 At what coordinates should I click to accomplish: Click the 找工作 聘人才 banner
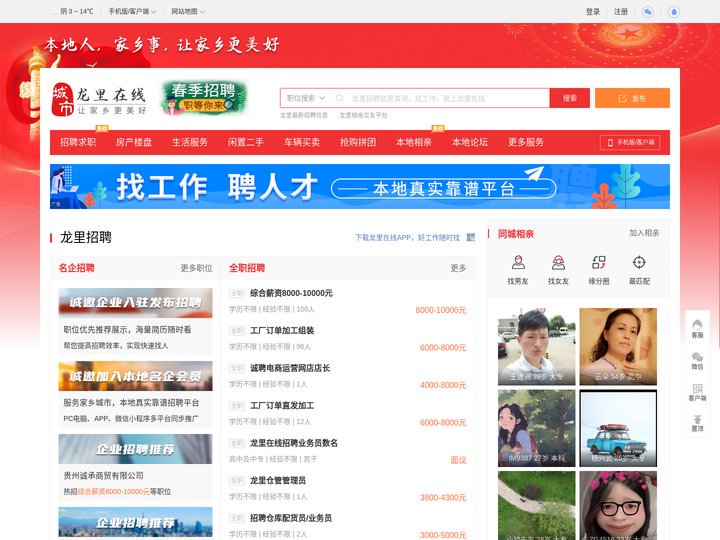[360, 186]
